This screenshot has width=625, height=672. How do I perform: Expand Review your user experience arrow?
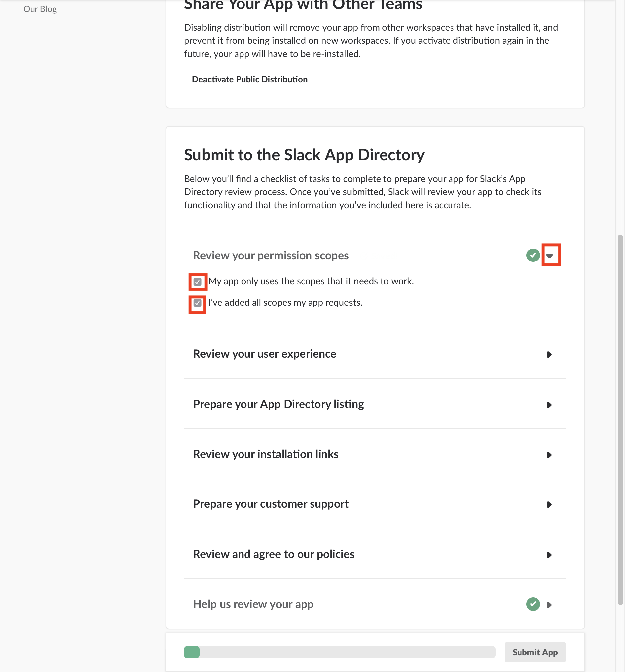549,355
